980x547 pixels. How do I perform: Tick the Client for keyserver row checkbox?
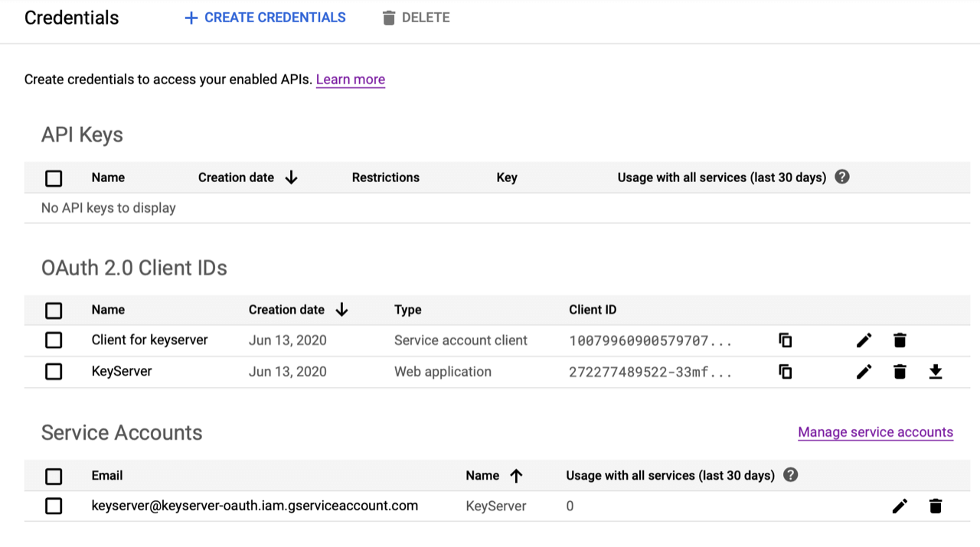point(54,340)
